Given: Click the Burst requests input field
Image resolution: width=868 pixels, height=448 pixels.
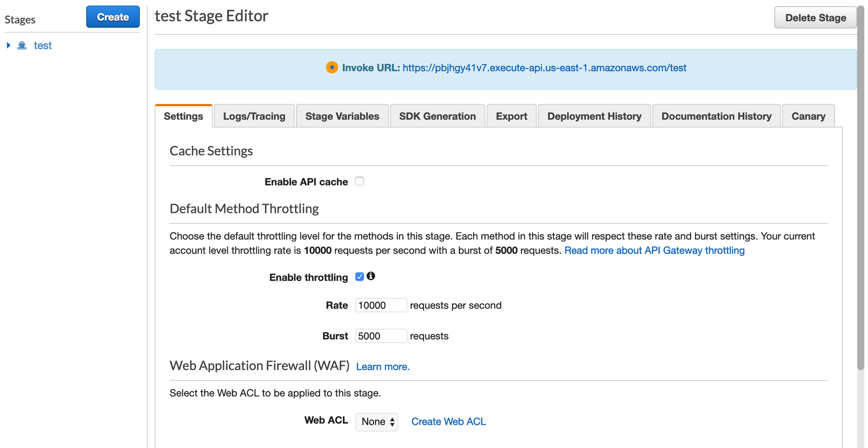Looking at the screenshot, I should pyautogui.click(x=381, y=336).
